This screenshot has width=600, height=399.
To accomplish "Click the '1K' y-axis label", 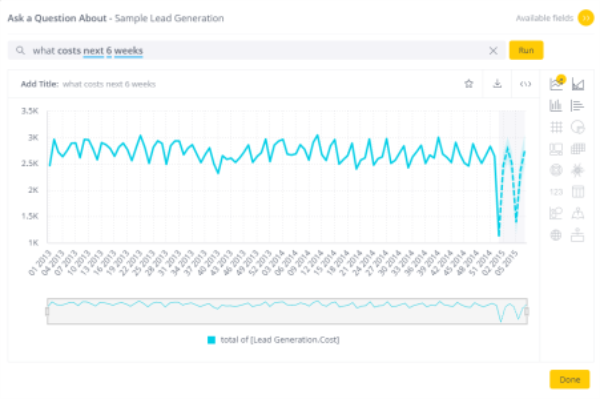I will (33, 243).
